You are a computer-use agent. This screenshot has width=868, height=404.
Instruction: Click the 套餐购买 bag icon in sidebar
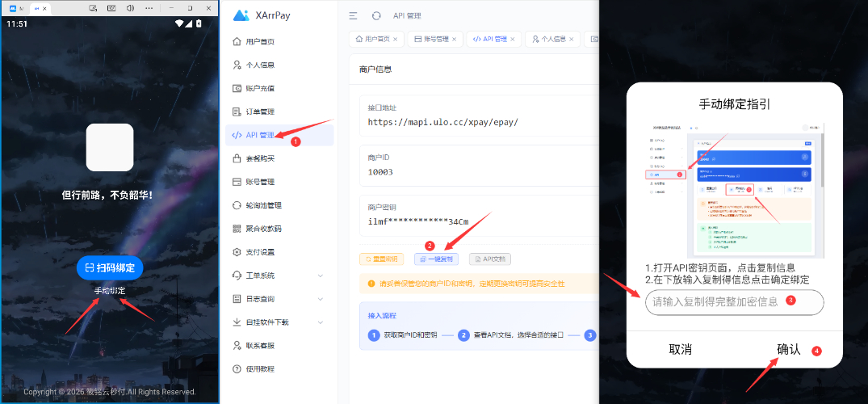coord(237,158)
